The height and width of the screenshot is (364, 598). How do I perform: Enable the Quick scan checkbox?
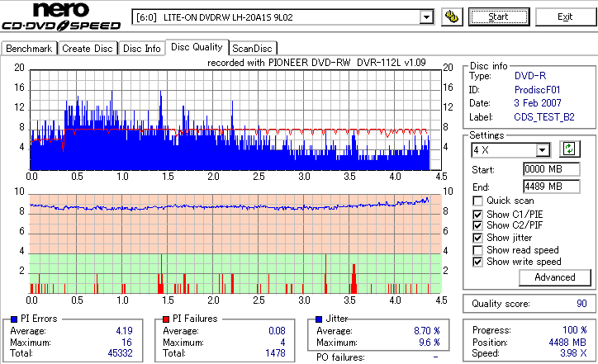click(x=477, y=201)
